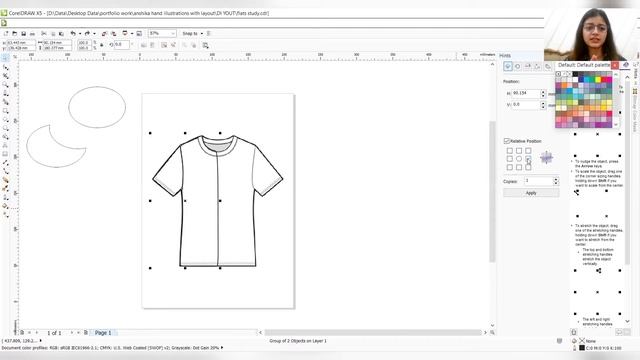Select the Shape tool
This screenshot has height=360, width=640.
5,67
